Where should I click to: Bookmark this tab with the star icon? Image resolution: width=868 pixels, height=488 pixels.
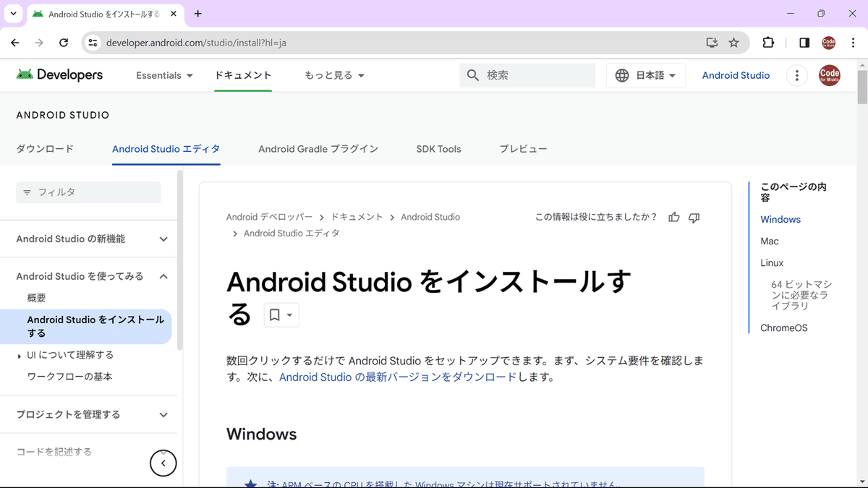733,43
